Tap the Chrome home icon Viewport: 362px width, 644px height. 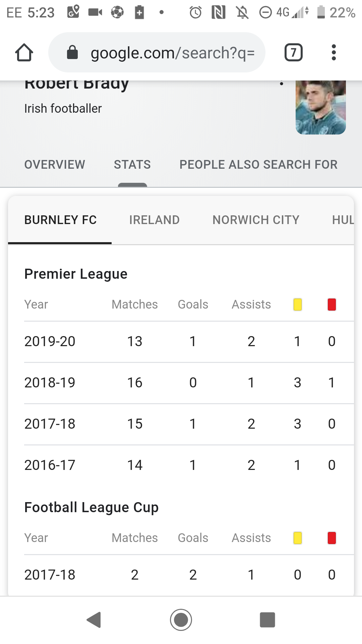point(24,53)
